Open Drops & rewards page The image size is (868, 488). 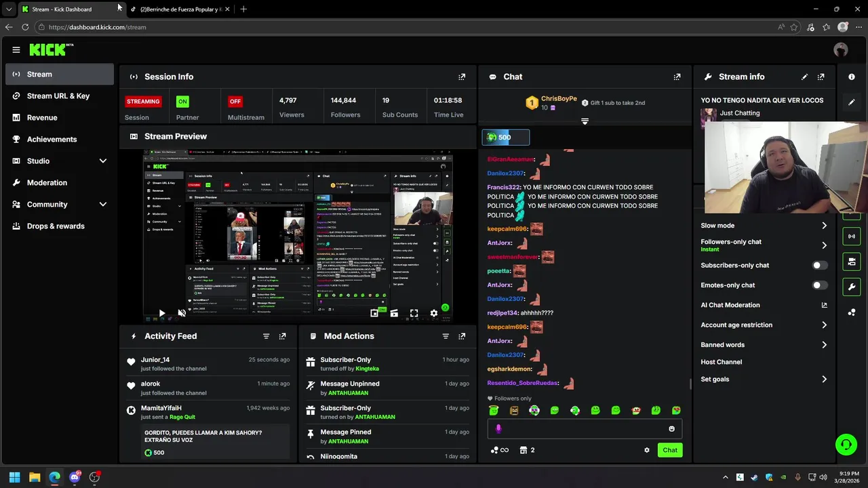click(x=60, y=226)
